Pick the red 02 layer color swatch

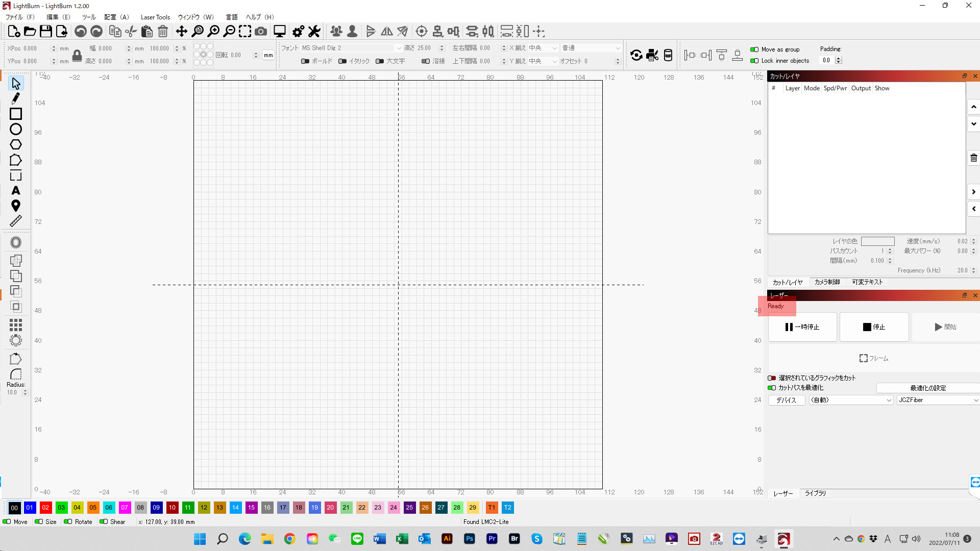point(45,508)
